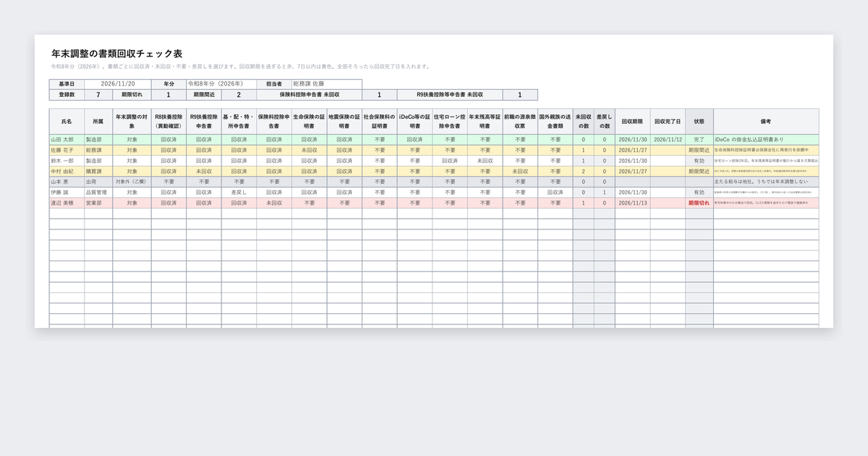Select the 営業部 department cell

pyautogui.click(x=98, y=203)
